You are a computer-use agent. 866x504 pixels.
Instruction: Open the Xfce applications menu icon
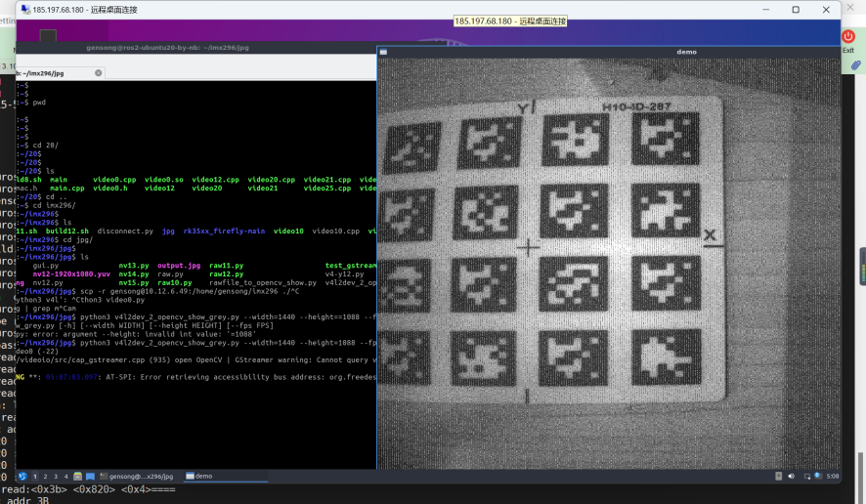coord(22,476)
